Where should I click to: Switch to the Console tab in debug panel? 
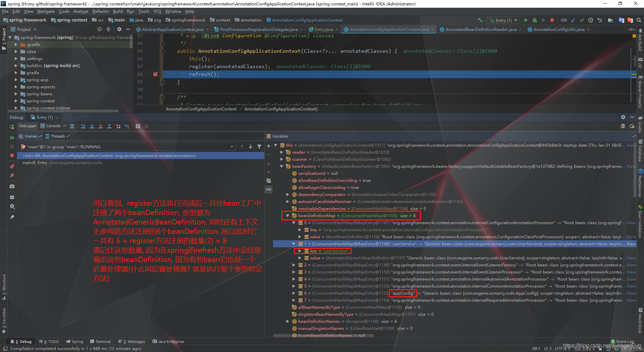53,126
